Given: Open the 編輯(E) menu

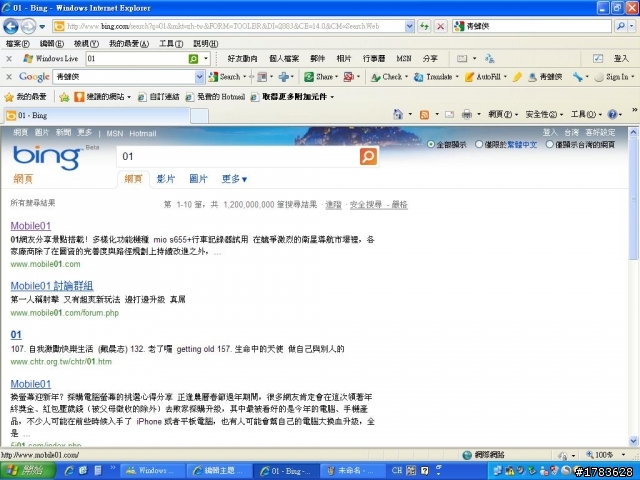Looking at the screenshot, I should pos(51,44).
